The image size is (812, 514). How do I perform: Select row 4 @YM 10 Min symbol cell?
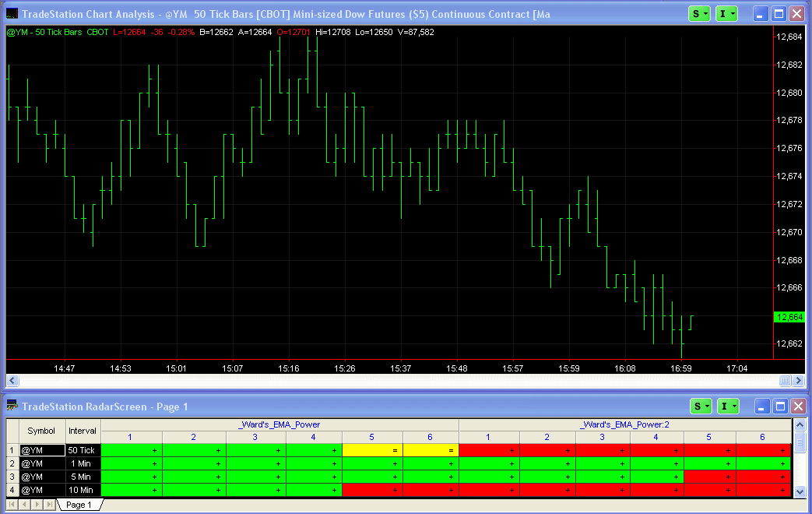tap(41, 490)
